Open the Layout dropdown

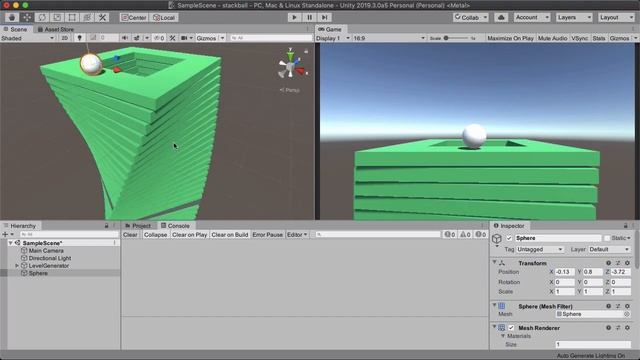pos(616,17)
